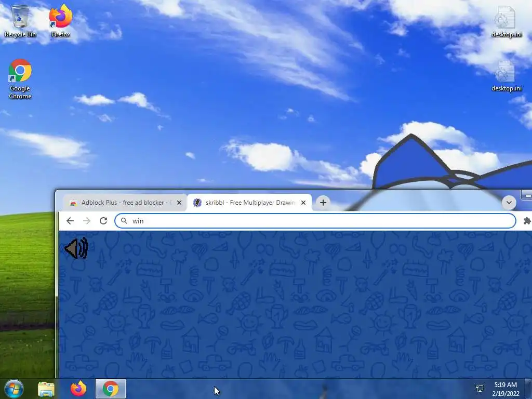Focus the address bar containing 'win'
Screen dimensions: 532x399
click(x=315, y=221)
